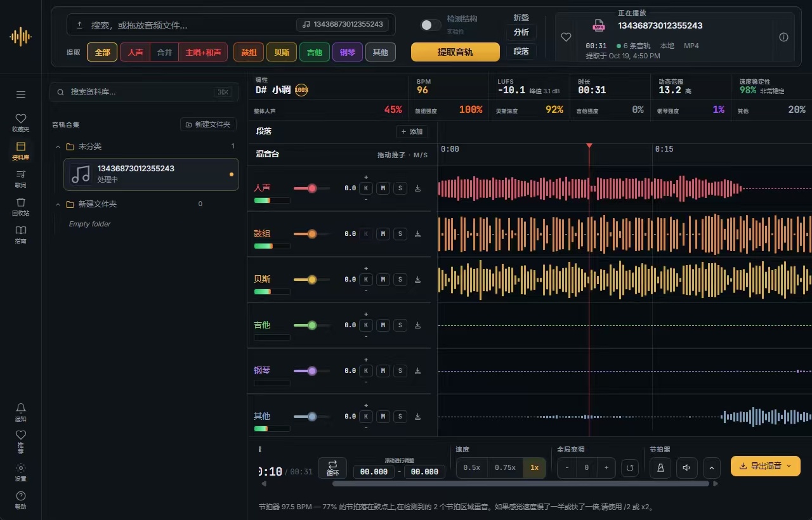812x520 pixels.
Task: Click the metronome volume speaker icon
Action: [686, 468]
